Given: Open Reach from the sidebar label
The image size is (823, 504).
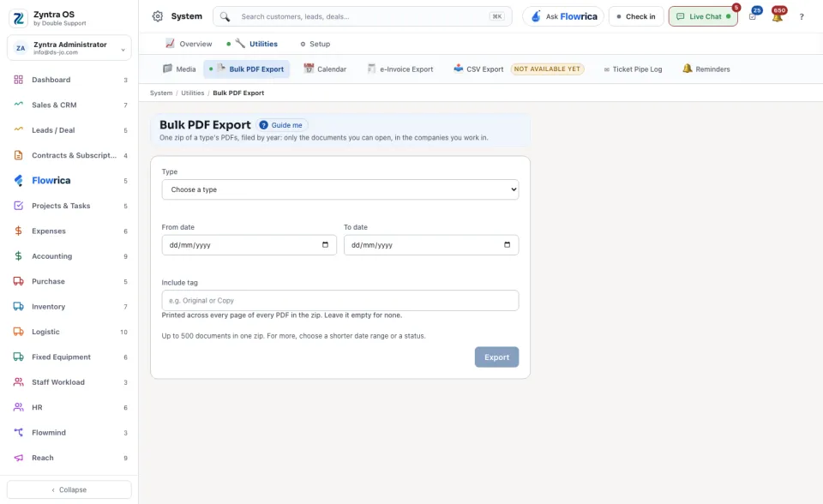Looking at the screenshot, I should click(x=43, y=458).
